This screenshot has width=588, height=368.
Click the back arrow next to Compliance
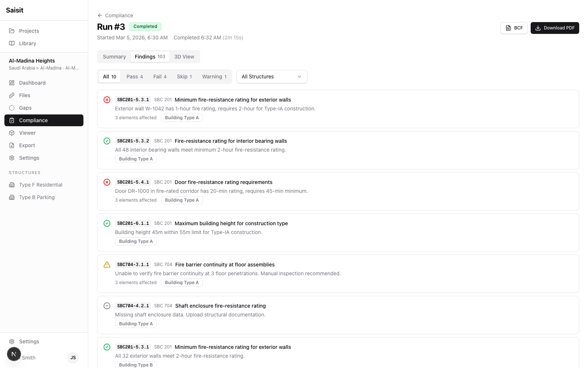pos(100,15)
